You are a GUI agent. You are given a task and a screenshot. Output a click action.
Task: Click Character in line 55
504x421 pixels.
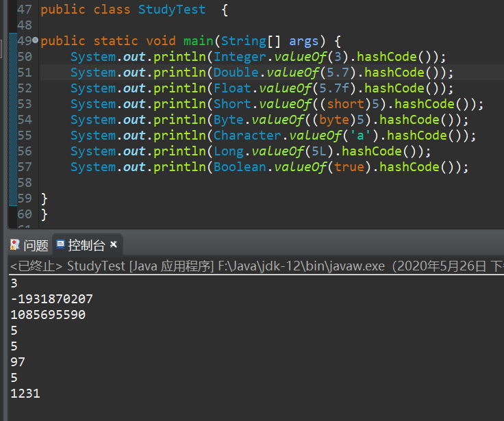click(x=247, y=136)
